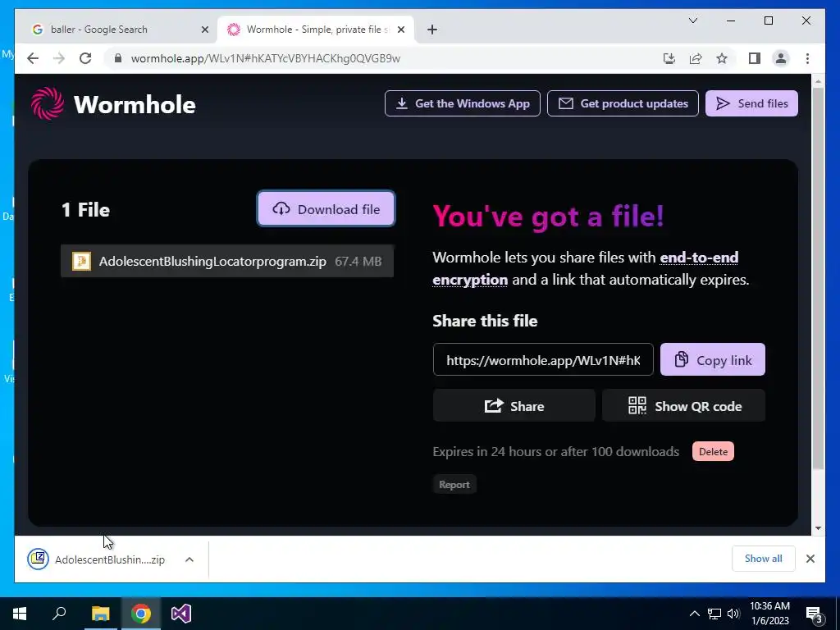Click the Share button
Image resolution: width=840 pixels, height=630 pixels.
(x=514, y=405)
